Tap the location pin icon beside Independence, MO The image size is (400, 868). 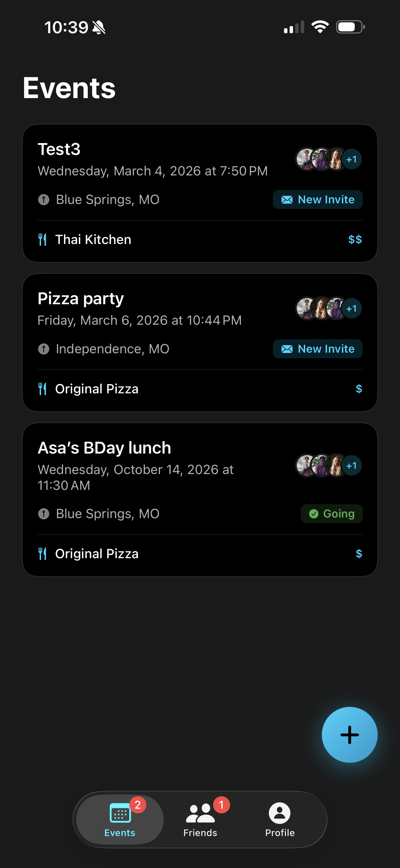tap(44, 349)
